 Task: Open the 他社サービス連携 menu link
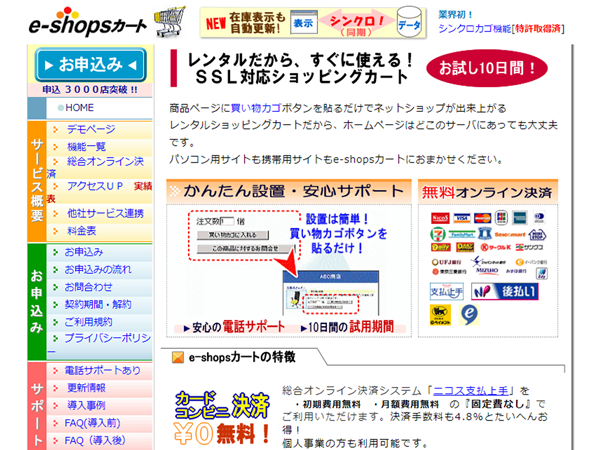(x=105, y=213)
